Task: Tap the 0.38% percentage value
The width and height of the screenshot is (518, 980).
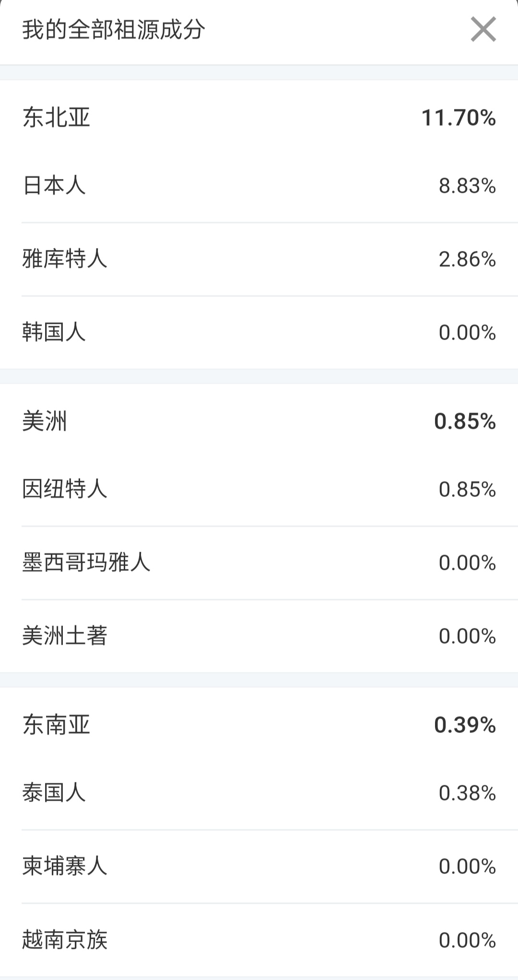Action: point(467,793)
